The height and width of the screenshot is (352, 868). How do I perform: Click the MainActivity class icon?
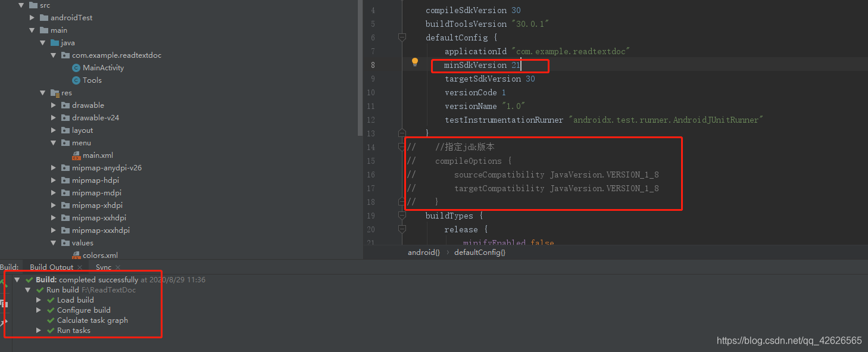pyautogui.click(x=76, y=68)
